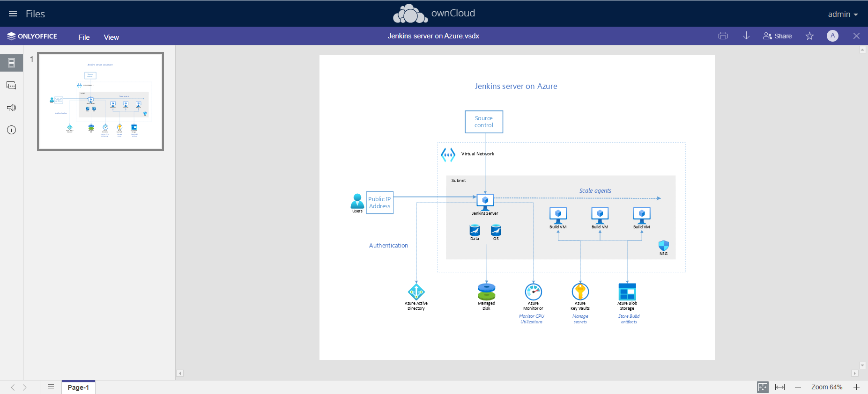Close the editor with the X icon
This screenshot has width=868, height=394.
[856, 36]
